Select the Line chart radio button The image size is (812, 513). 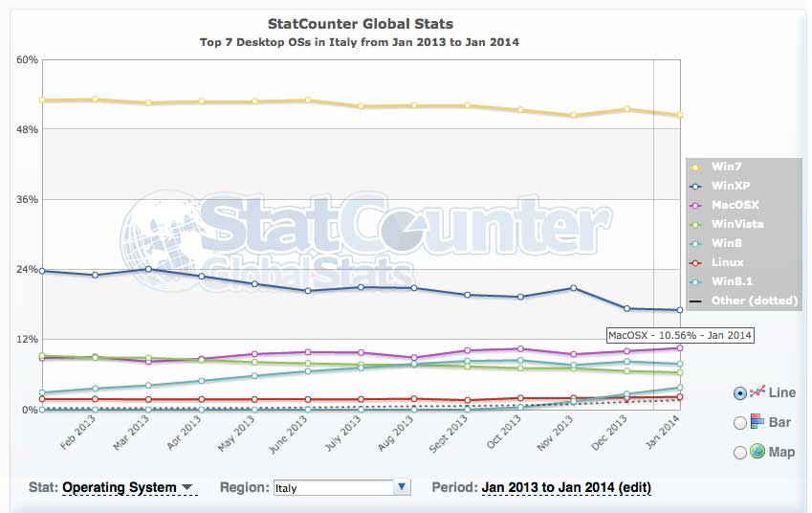click(739, 392)
